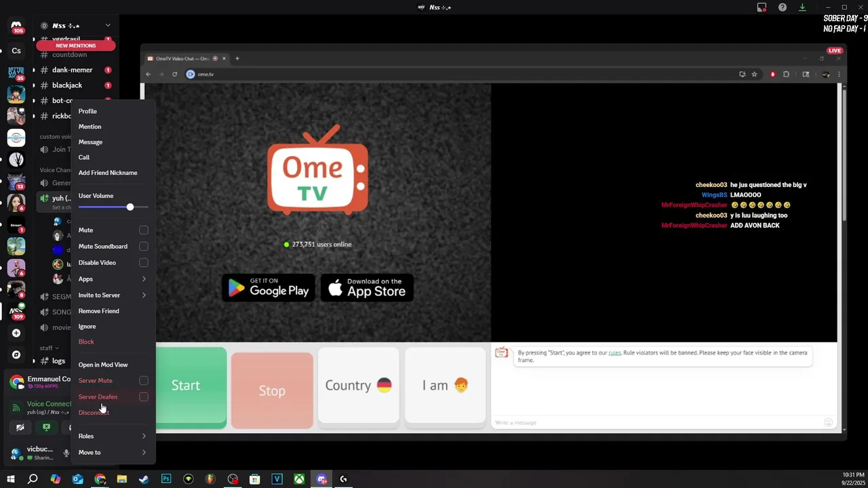
Task: Open Xbox app from the taskbar
Action: 299,479
